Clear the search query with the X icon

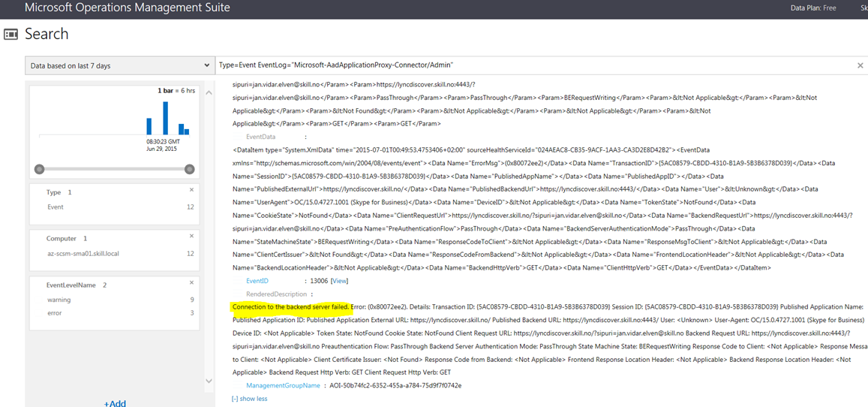coord(860,65)
